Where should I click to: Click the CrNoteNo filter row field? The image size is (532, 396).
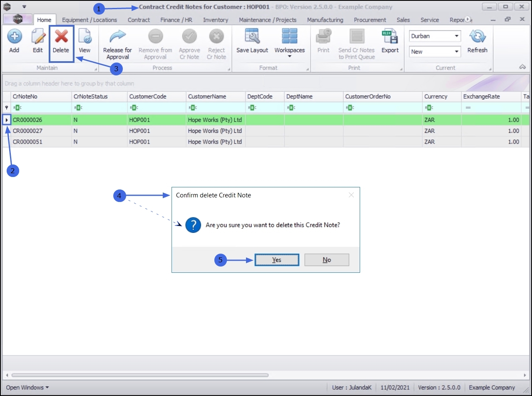[x=41, y=107]
